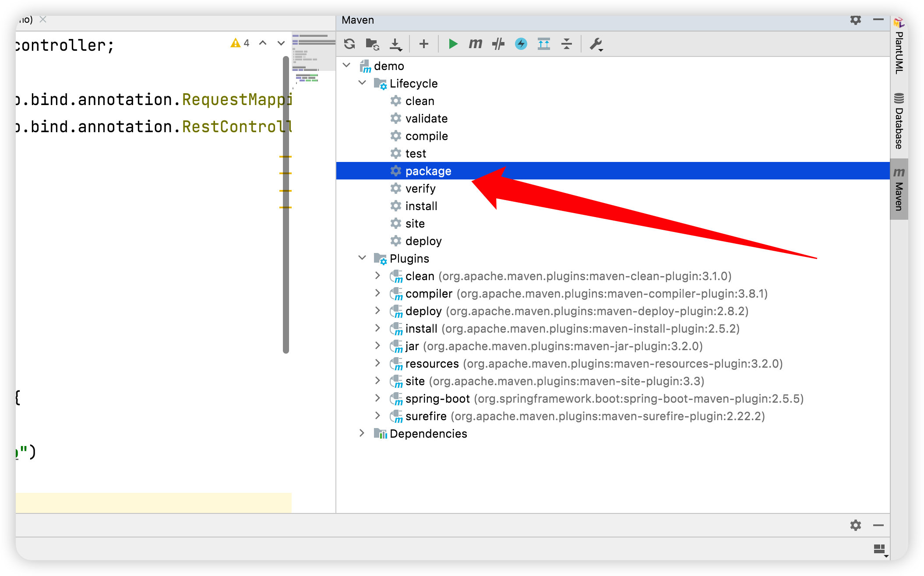924x576 pixels.
Task: Click Reload All Maven Projects icon
Action: click(349, 44)
